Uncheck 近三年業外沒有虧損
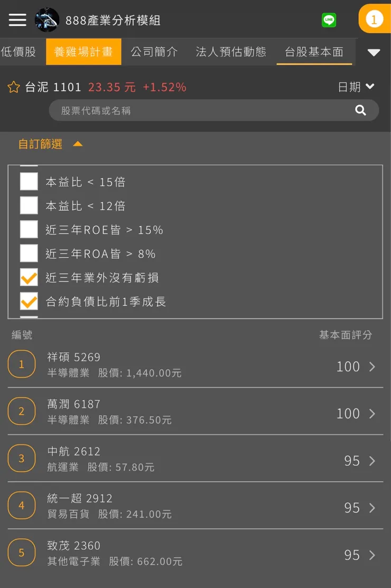 [x=29, y=277]
